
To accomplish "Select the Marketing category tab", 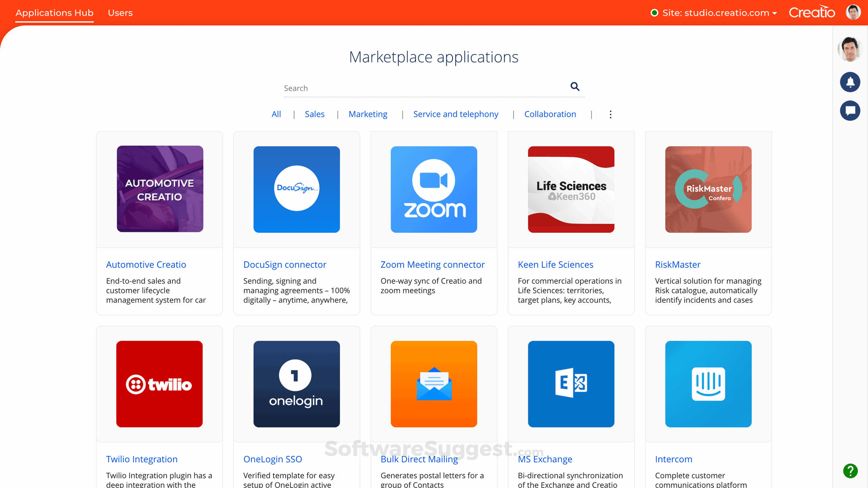I will tap(368, 114).
